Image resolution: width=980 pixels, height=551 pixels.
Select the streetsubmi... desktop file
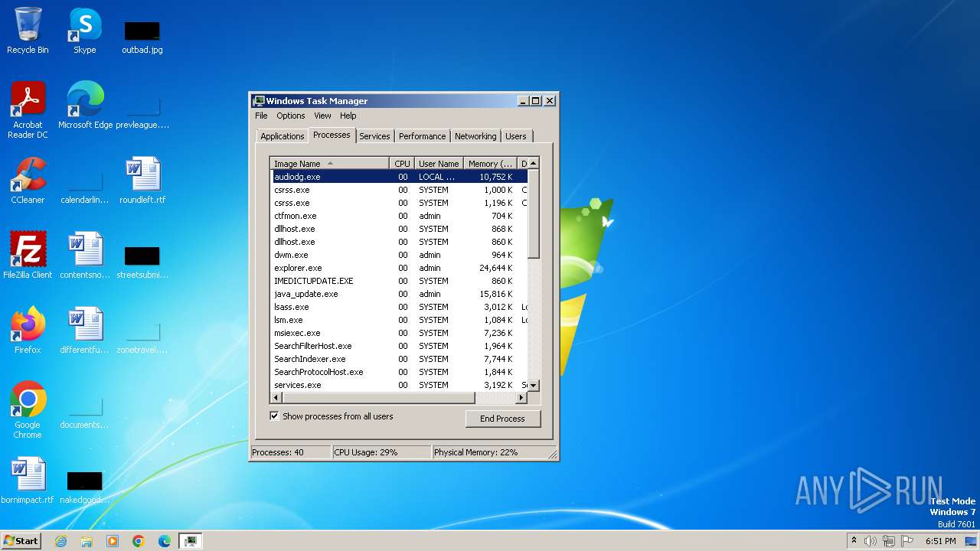point(142,262)
